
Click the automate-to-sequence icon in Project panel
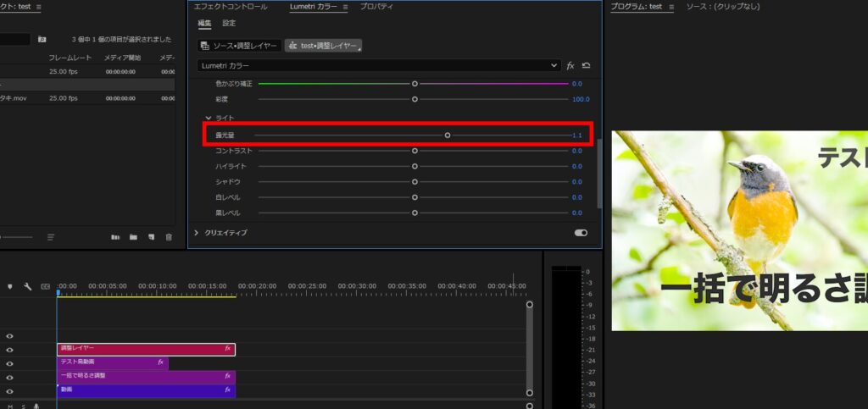[115, 237]
